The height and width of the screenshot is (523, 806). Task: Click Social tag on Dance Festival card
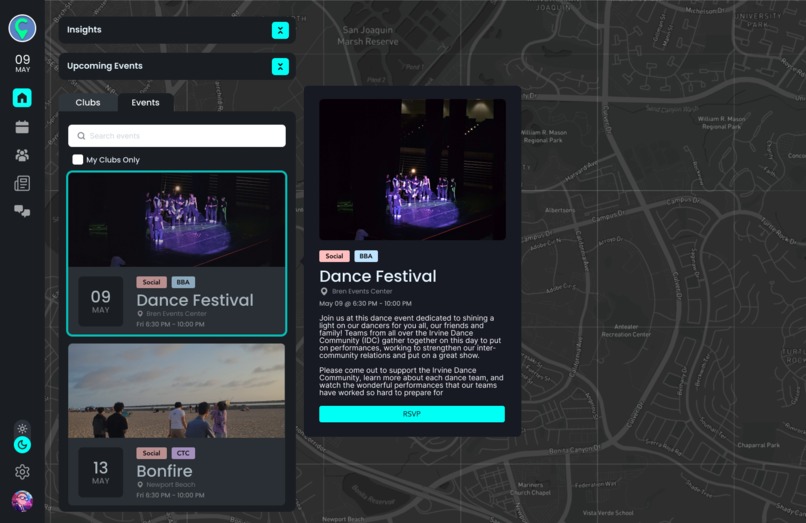tap(151, 282)
